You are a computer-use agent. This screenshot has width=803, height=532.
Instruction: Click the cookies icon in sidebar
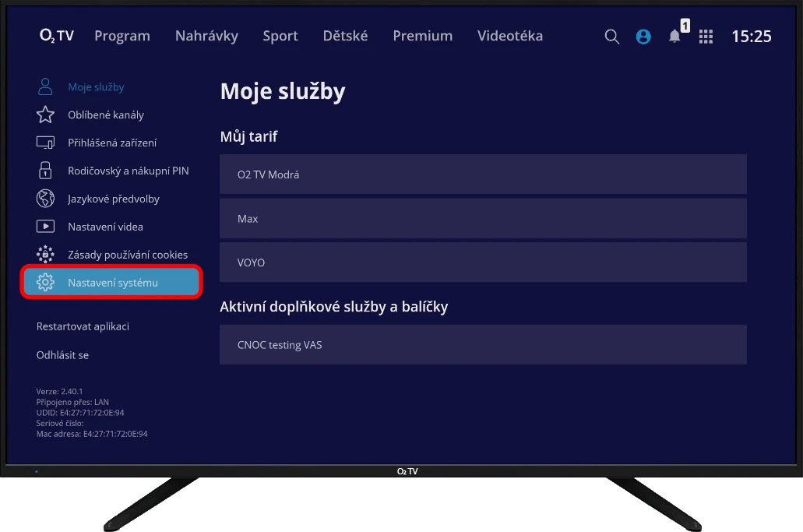tap(45, 255)
